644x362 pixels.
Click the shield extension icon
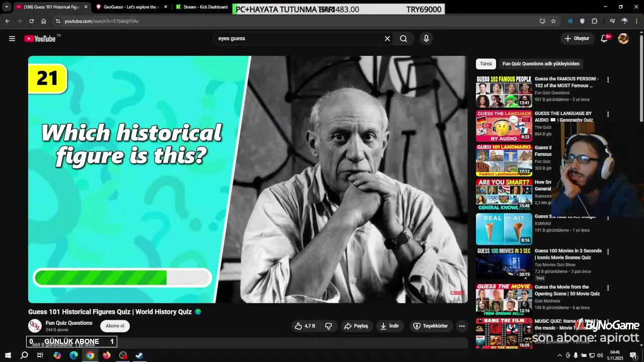tap(582, 21)
